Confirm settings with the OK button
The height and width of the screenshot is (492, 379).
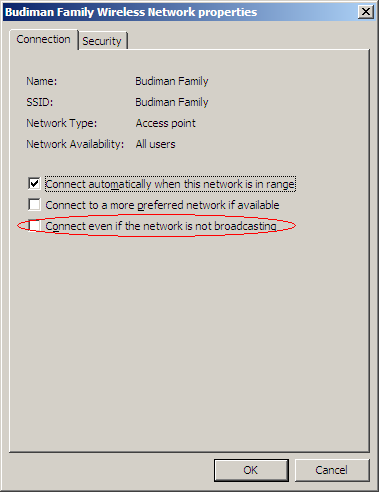tap(251, 470)
